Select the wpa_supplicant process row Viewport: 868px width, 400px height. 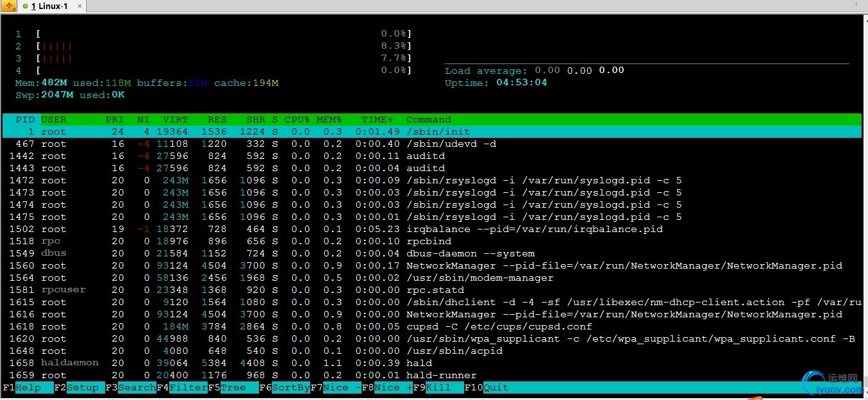432,338
